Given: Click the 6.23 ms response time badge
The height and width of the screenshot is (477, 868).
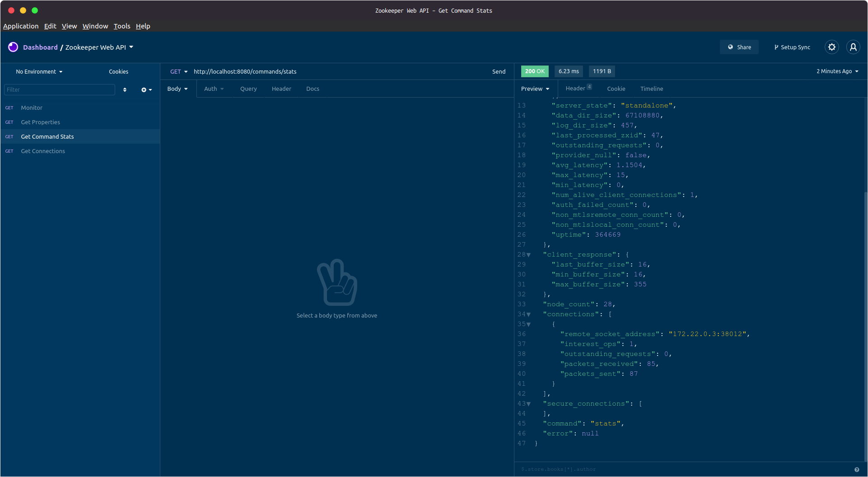Looking at the screenshot, I should (569, 71).
